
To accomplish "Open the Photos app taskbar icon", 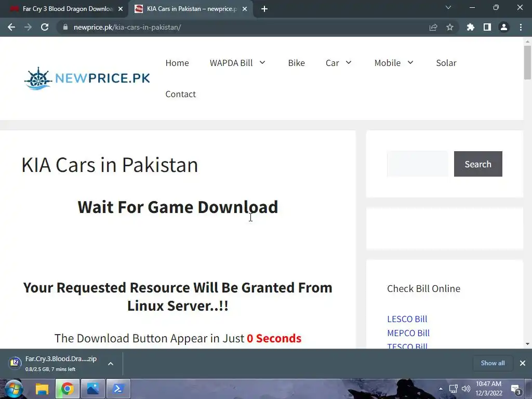I will coord(92,389).
